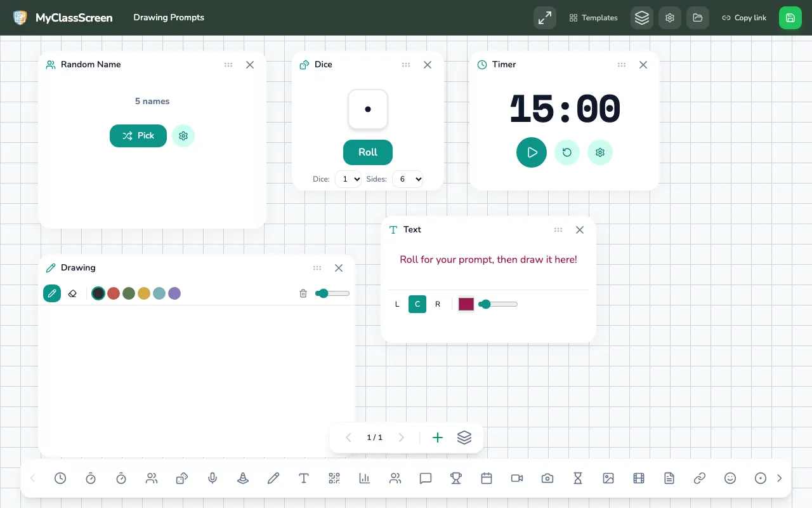This screenshot has height=508, width=812.
Task: Click the text prompt in the Text widget
Action: pos(488,260)
